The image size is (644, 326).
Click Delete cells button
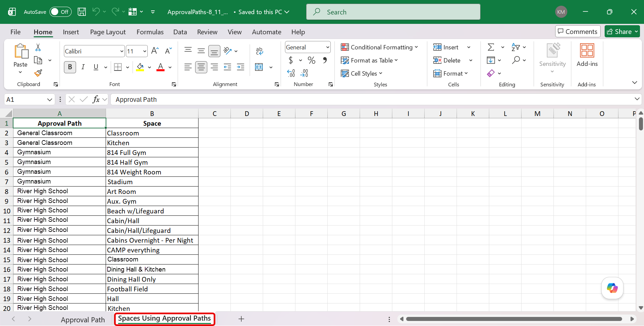click(447, 60)
